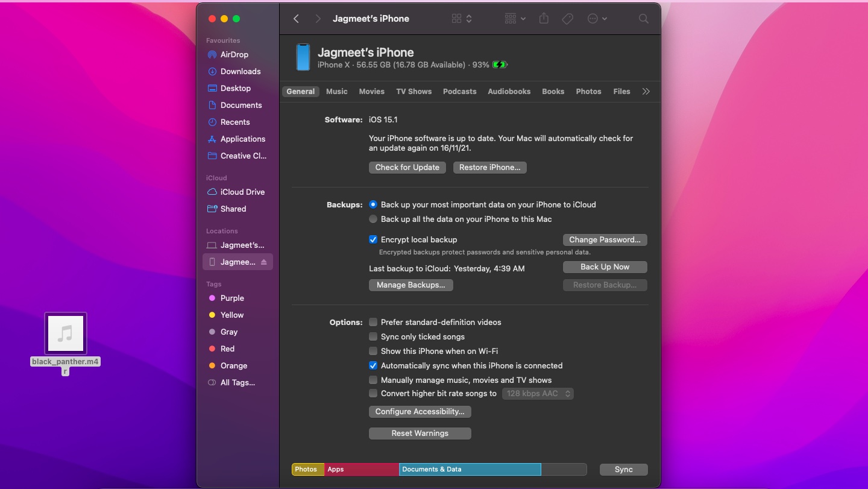Enable Sync only ticked songs

click(x=373, y=336)
